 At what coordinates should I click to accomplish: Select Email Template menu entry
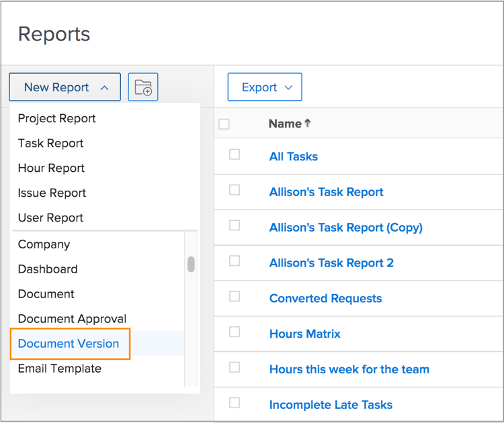click(x=60, y=369)
